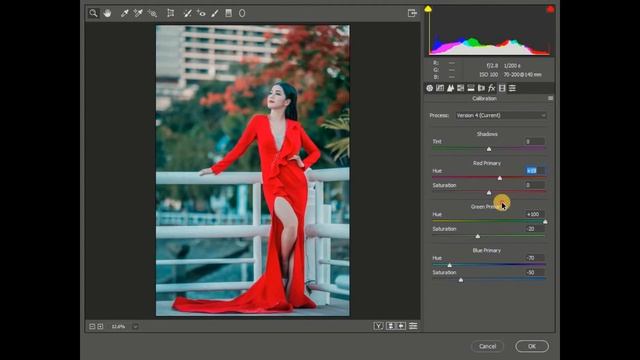Toggle full screen mode icon
Screen dimensions: 640x360
(412, 13)
